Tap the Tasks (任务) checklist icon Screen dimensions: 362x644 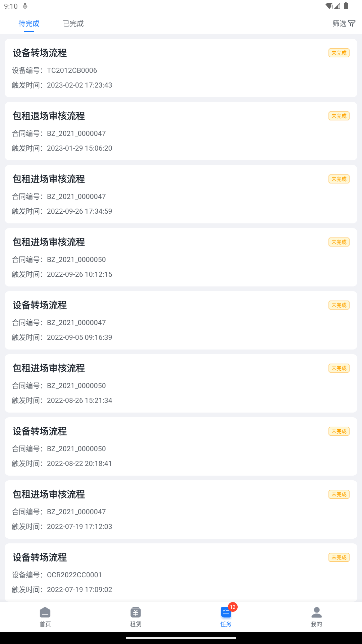pos(226,613)
